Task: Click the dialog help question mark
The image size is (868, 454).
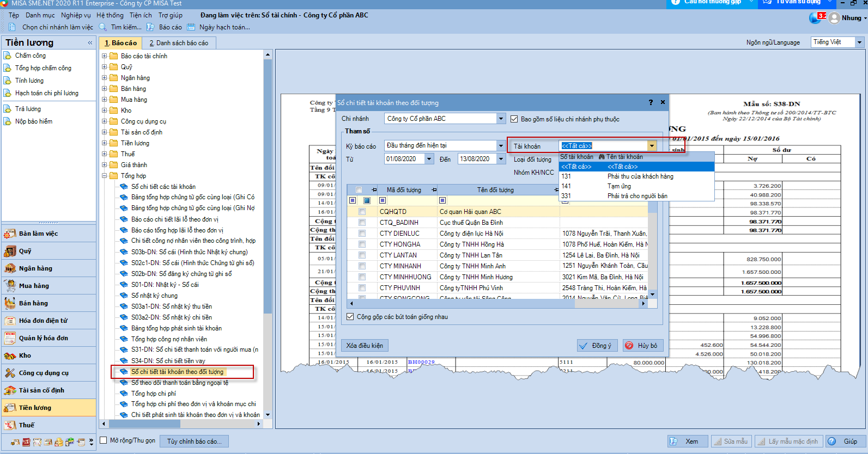Action: click(651, 102)
